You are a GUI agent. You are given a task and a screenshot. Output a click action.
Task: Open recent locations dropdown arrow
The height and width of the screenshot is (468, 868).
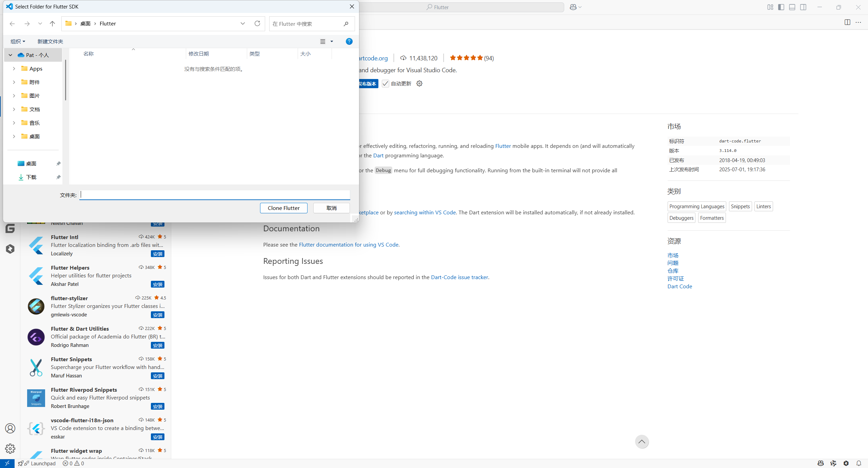(x=40, y=24)
